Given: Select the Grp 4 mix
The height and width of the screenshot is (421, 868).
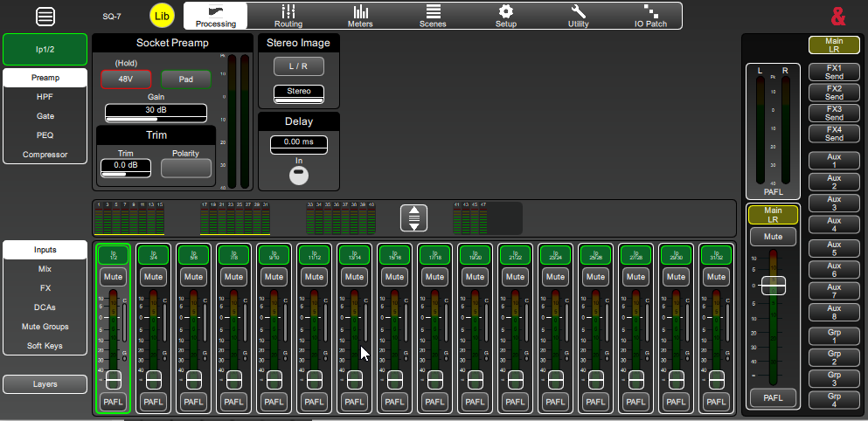Looking at the screenshot, I should click(x=834, y=400).
